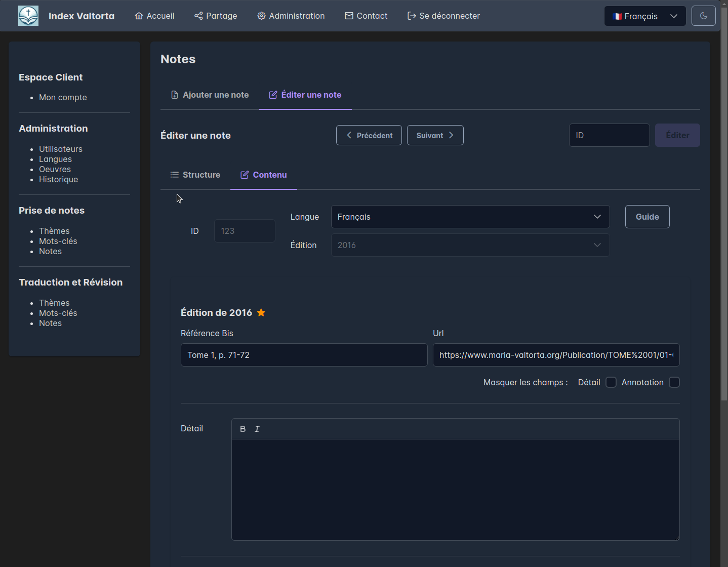Click into the Référence Bis input field

click(x=304, y=355)
